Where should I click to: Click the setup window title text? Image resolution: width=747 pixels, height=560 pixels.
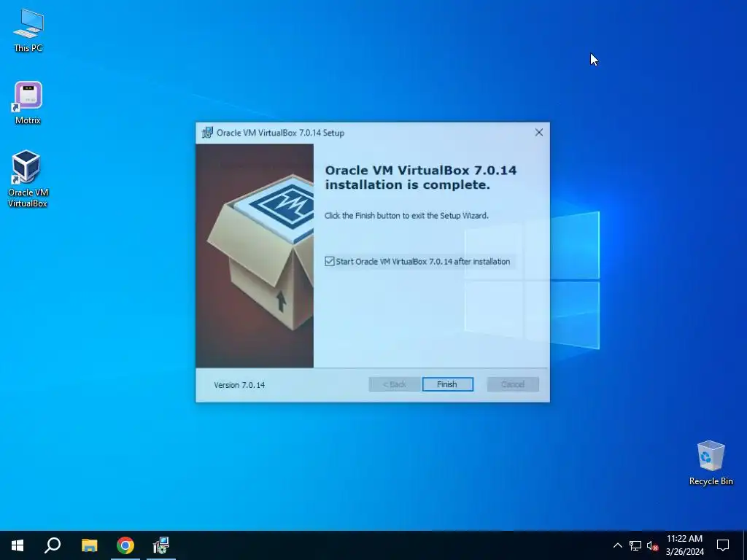pos(280,133)
